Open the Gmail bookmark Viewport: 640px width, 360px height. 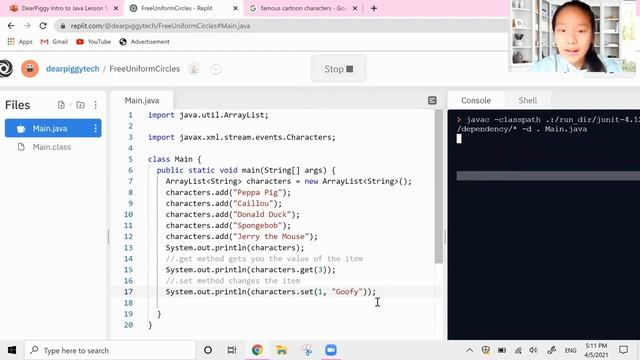54,42
